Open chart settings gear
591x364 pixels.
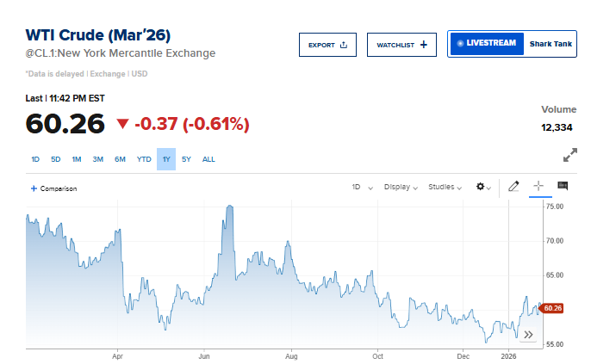click(x=482, y=186)
